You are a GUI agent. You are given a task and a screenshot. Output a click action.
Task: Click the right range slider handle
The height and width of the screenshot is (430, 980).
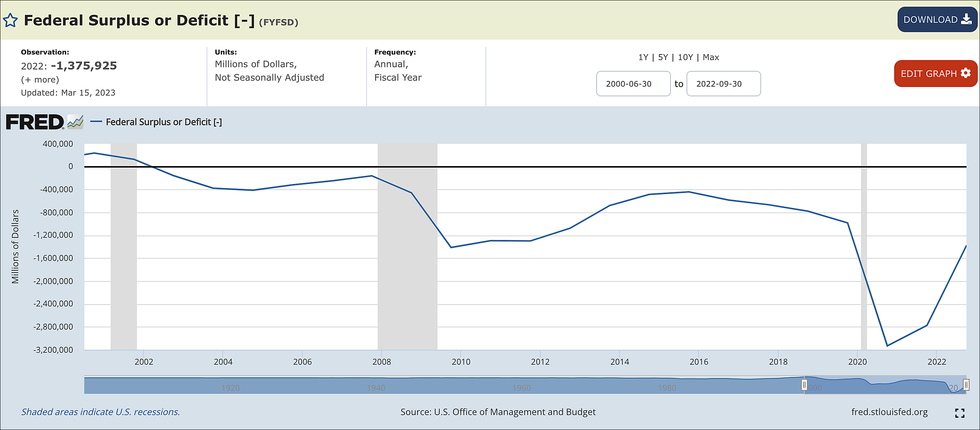[965, 385]
